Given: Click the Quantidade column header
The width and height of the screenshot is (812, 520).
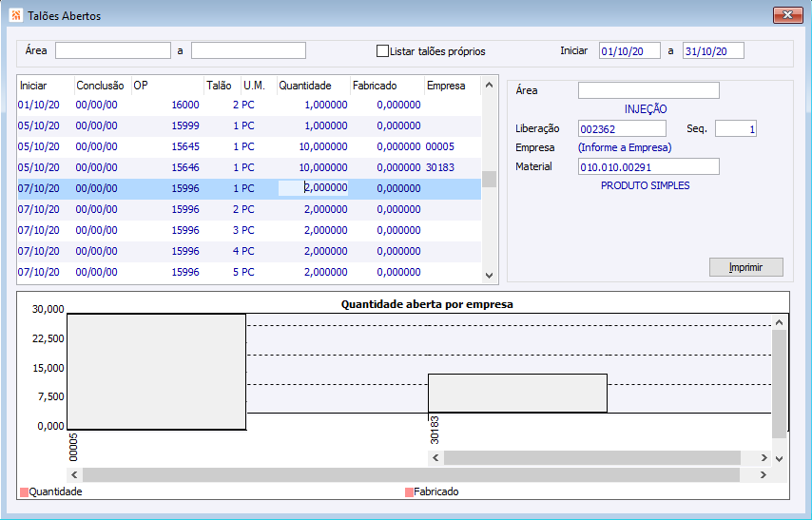Looking at the screenshot, I should 314,86.
